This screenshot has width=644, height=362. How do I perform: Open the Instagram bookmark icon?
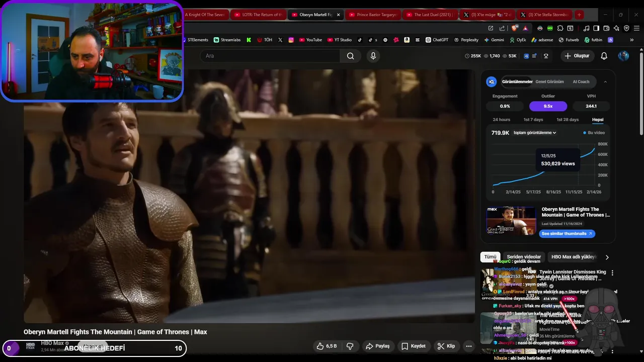(291, 40)
